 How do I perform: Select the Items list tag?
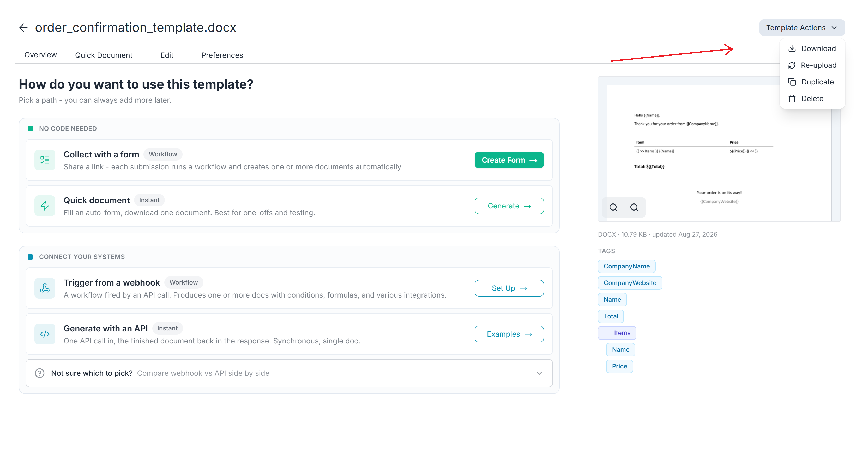(617, 333)
